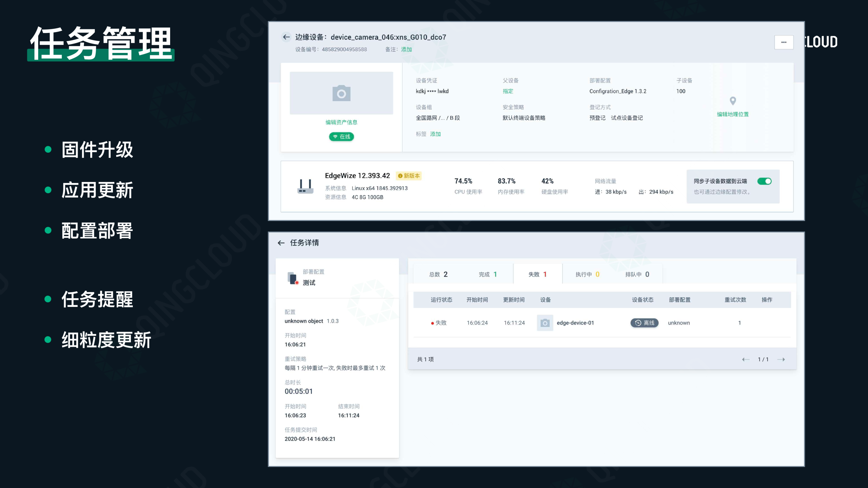Click the 重试次数 column header
Viewport: 868px width, 488px height.
click(x=735, y=300)
